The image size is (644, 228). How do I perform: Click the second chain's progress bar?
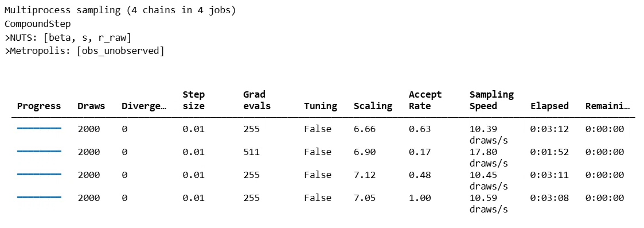(39, 152)
